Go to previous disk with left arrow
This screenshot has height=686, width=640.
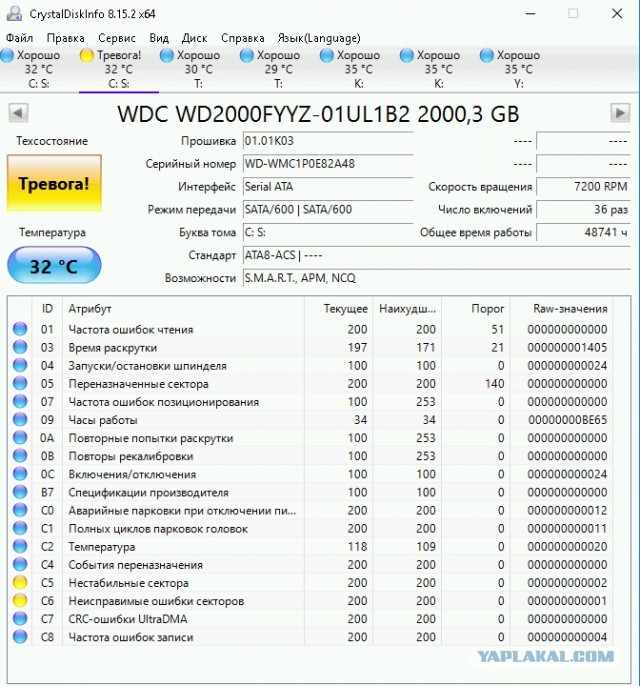pos(18,113)
